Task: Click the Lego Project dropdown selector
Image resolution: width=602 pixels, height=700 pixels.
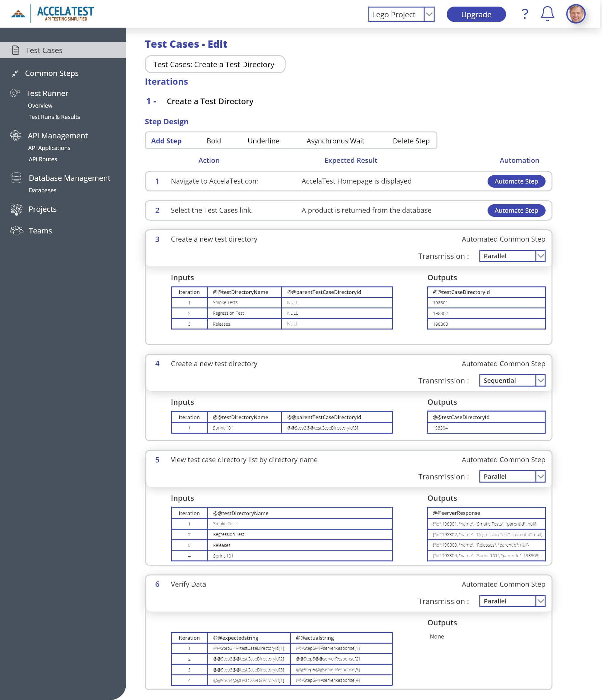Action: (402, 14)
